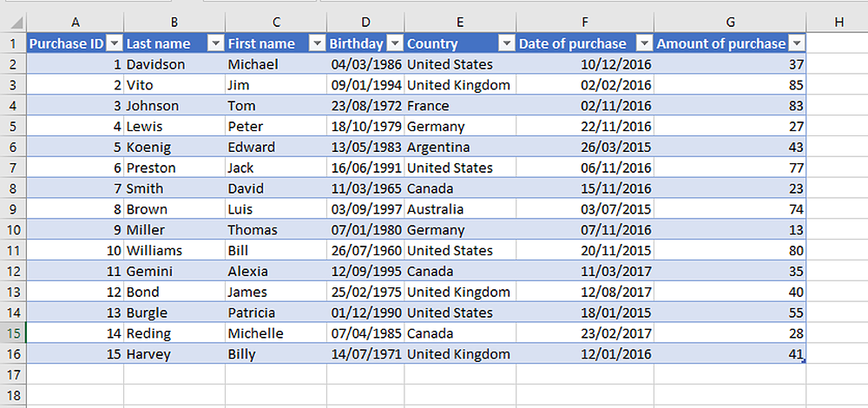
Task: Select row 17 header
Action: coord(13,374)
